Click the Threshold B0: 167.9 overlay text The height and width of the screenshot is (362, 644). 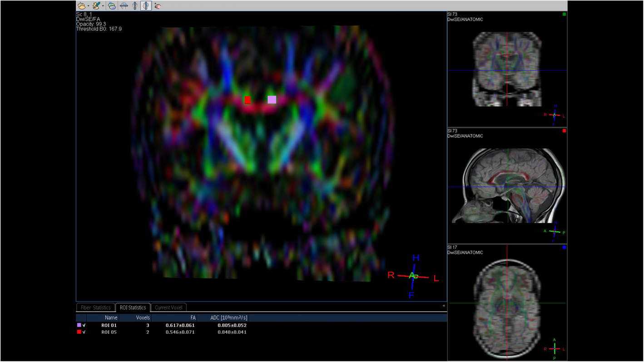(x=99, y=29)
